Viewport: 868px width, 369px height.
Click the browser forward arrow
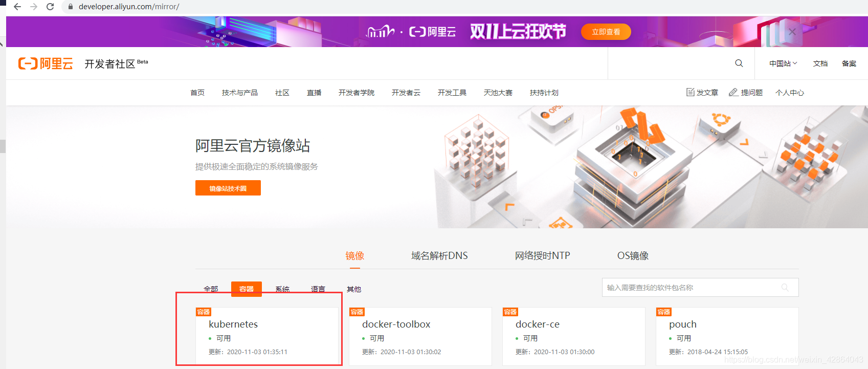tap(34, 7)
